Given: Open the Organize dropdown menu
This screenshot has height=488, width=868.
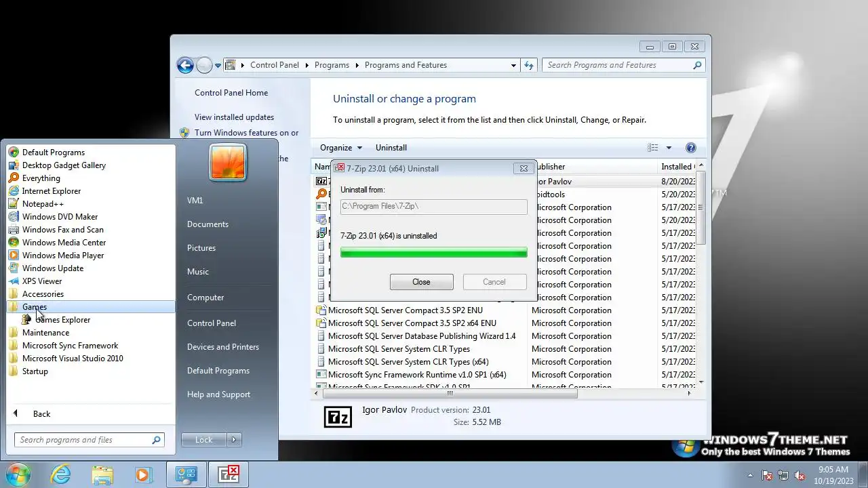Looking at the screenshot, I should point(341,148).
